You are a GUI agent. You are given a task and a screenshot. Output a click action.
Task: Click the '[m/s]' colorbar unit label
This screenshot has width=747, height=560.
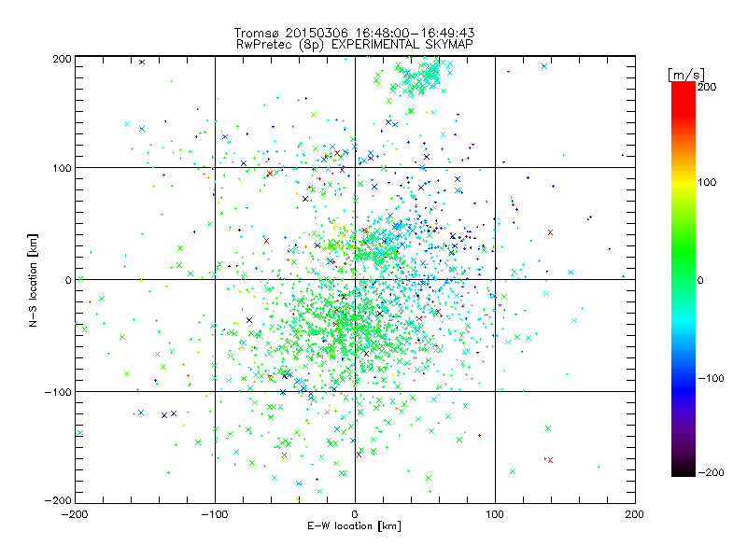(x=686, y=75)
